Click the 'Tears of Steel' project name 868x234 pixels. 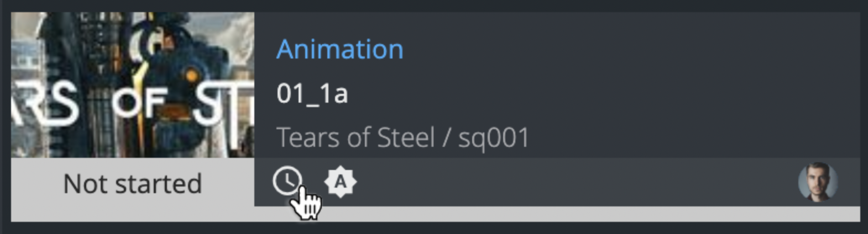[x=355, y=137]
